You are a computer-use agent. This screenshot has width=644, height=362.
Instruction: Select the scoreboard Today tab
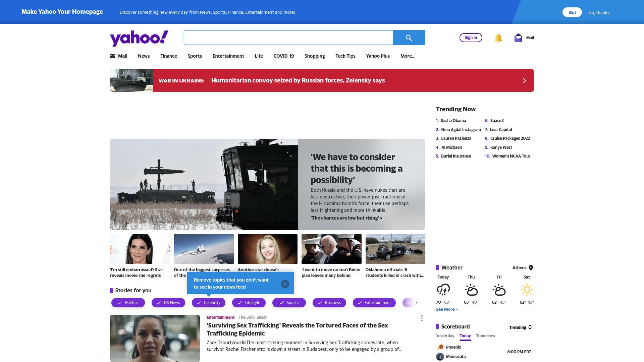[x=465, y=336]
